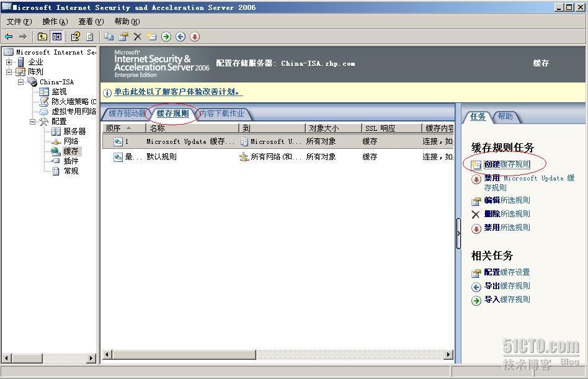This screenshot has width=588, height=379.
Task: Click the 禁用所选规则 link
Action: [x=507, y=227]
